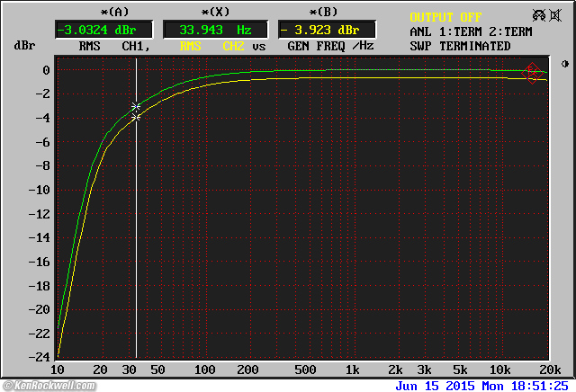Click the -8 tick on the Y axis
The height and width of the screenshot is (392, 576).
[42, 166]
